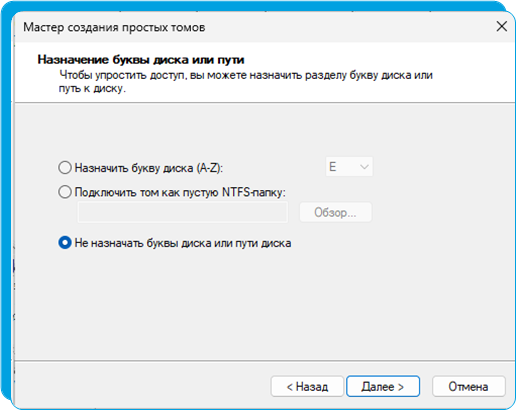Viewport: 516px width, 410px height.
Task: Click the label Не назначать буквы диска или пути диска
Action: 183,243
